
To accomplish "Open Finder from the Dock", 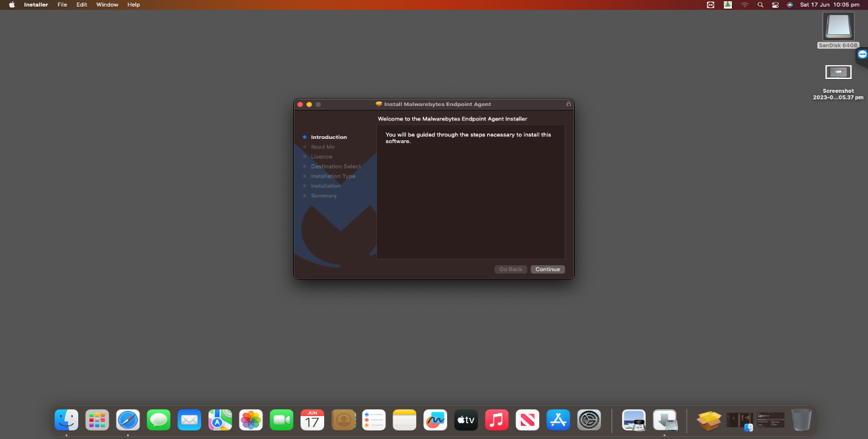I will click(66, 419).
